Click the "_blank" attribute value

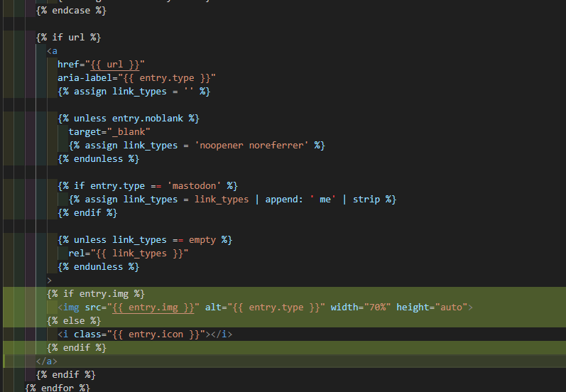[x=129, y=132]
